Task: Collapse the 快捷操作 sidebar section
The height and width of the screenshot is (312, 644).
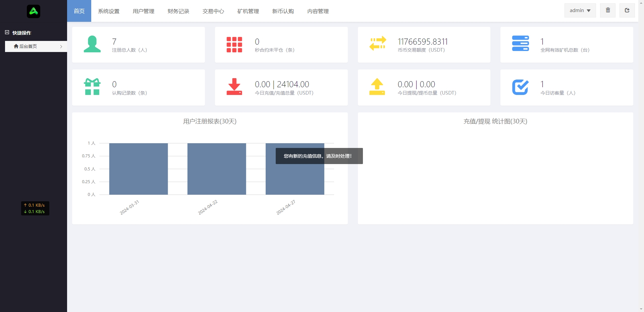Action: pyautogui.click(x=7, y=33)
